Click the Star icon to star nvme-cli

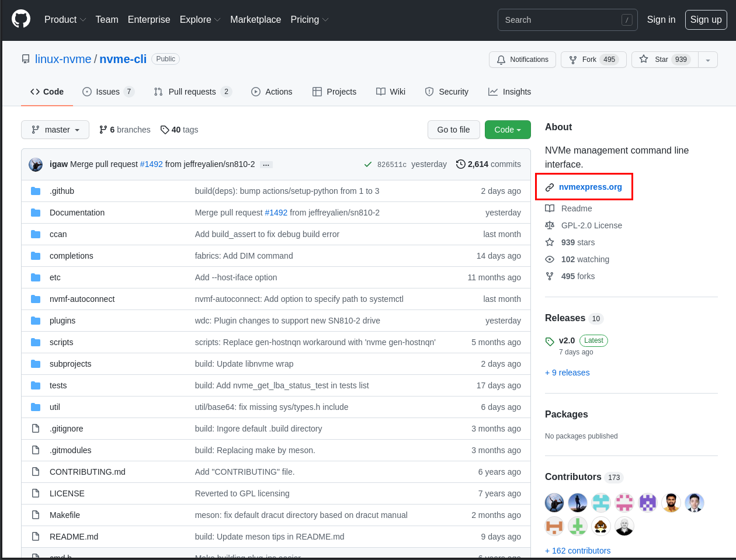pos(643,59)
